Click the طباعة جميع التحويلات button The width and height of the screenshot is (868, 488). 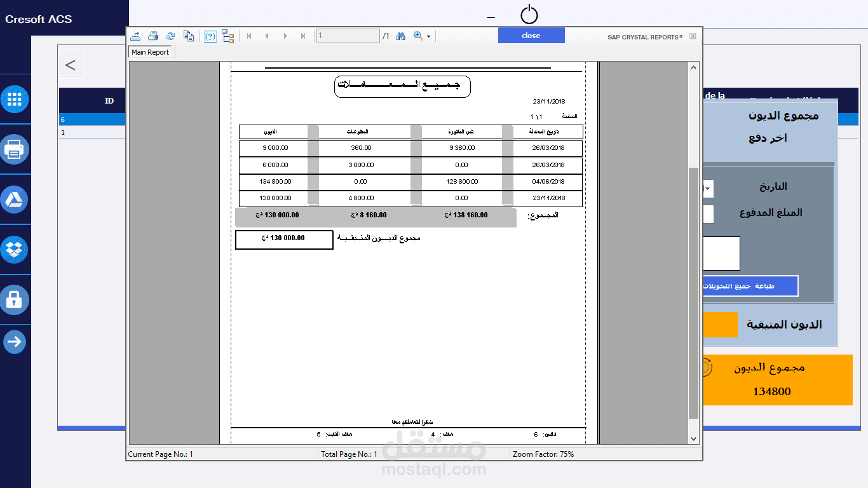point(750,286)
